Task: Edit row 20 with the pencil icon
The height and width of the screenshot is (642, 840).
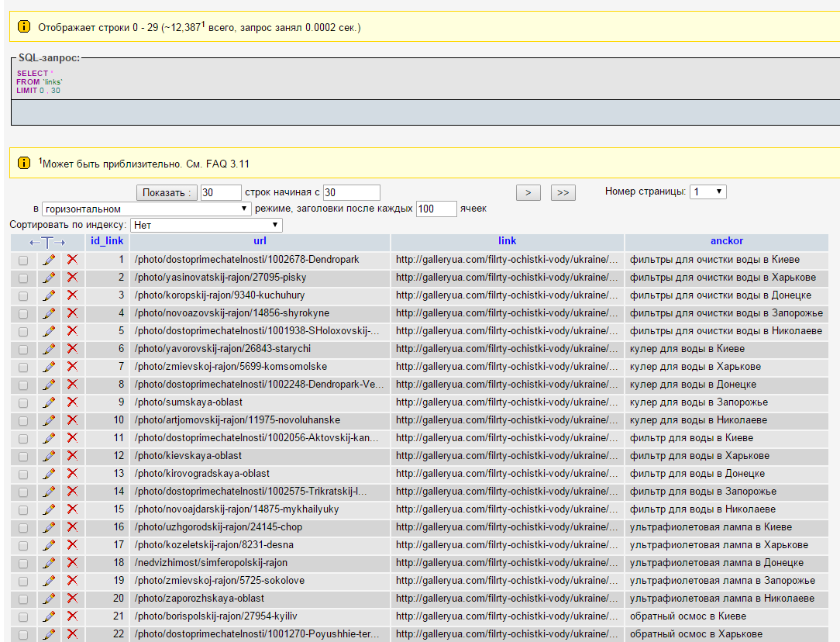Action: [50, 599]
